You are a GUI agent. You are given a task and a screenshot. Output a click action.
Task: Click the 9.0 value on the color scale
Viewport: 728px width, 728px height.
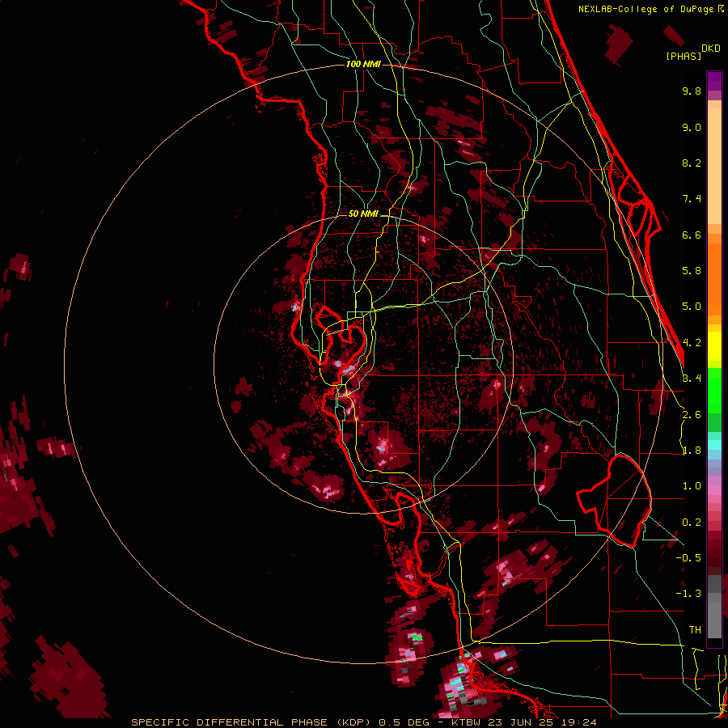click(692, 128)
